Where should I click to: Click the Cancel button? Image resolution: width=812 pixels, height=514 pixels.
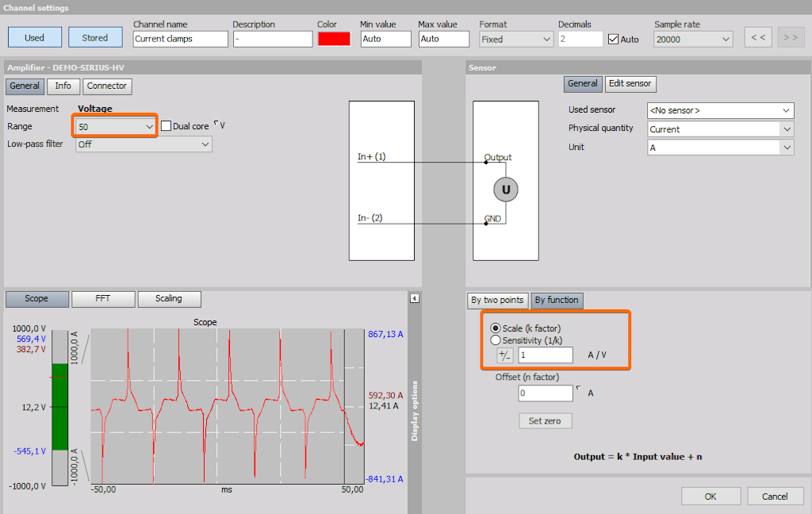click(x=775, y=497)
